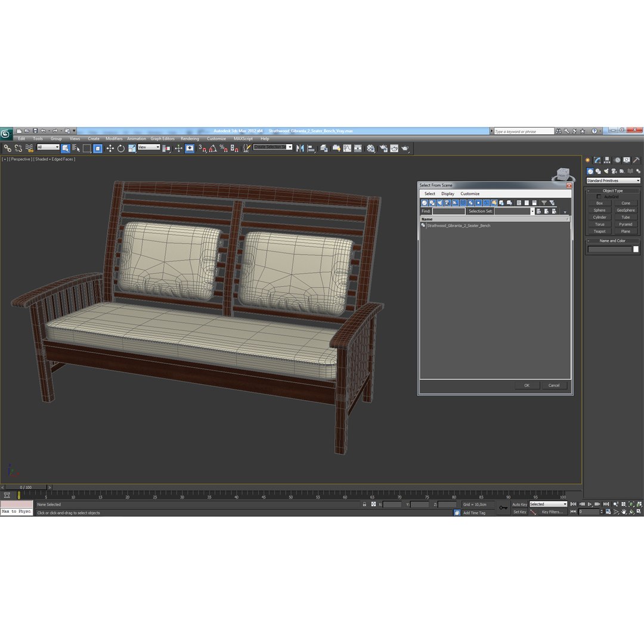Click OK in Select From Scene
This screenshot has height=644, width=644.
527,385
